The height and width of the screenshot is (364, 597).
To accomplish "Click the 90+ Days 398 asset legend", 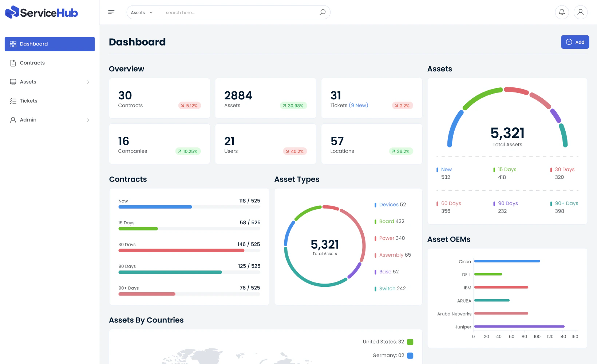I will tap(564, 207).
